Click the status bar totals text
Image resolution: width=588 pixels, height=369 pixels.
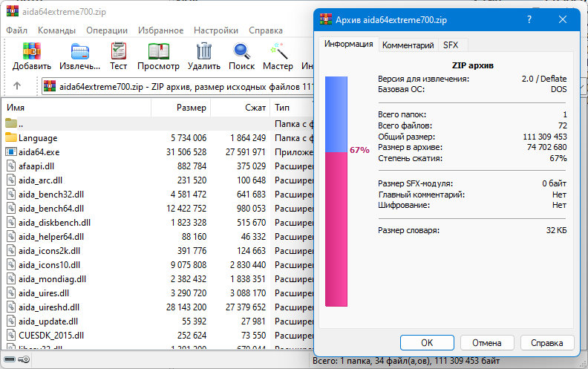(x=406, y=361)
